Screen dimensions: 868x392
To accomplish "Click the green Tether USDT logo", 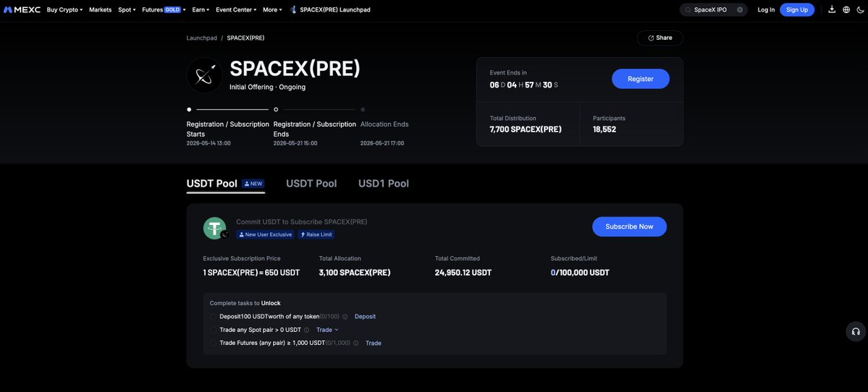I will pyautogui.click(x=214, y=228).
